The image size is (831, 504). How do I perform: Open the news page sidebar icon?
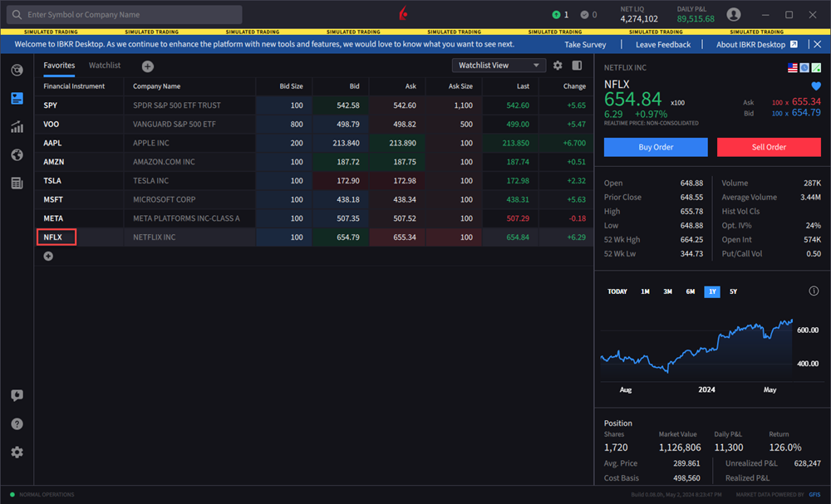tap(17, 183)
